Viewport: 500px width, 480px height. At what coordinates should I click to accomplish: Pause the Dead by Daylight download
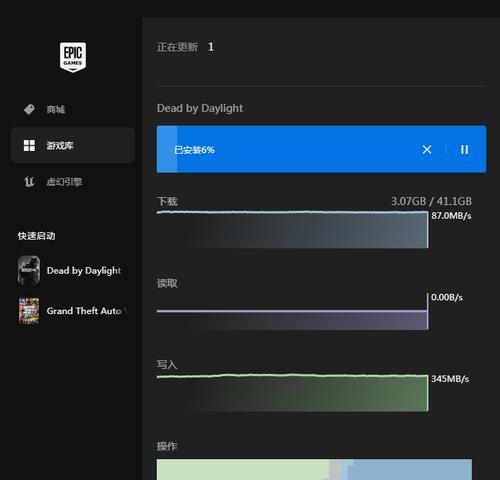[x=464, y=149]
